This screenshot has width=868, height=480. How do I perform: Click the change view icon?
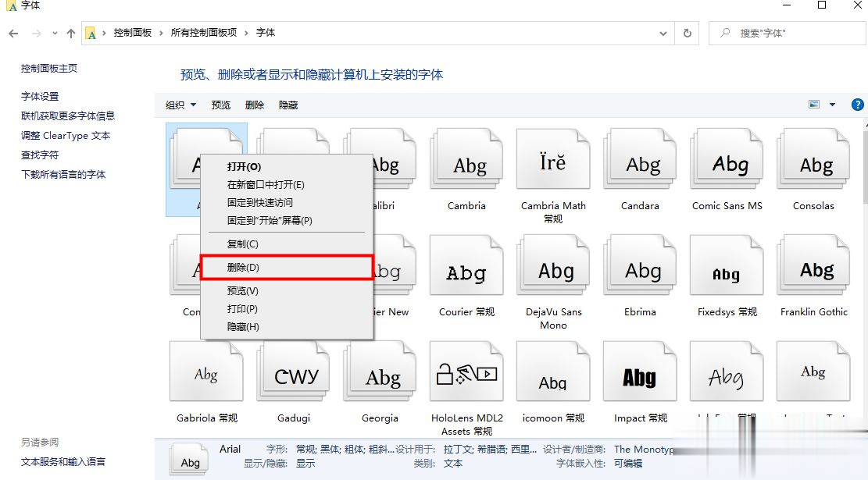click(x=814, y=105)
